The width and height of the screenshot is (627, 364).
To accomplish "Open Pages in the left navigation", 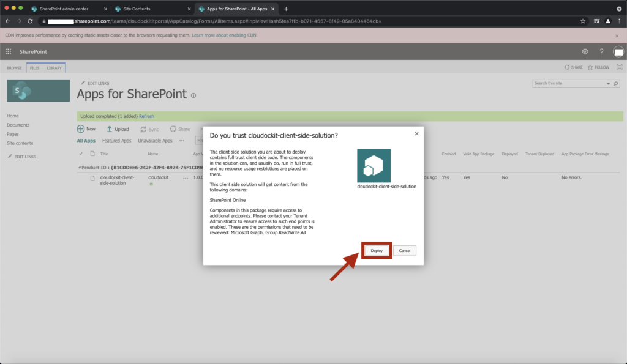I will 13,134.
